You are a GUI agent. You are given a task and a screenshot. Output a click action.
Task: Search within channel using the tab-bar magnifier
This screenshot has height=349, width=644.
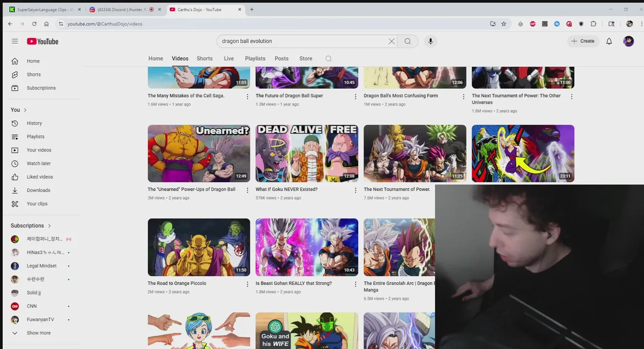click(329, 59)
